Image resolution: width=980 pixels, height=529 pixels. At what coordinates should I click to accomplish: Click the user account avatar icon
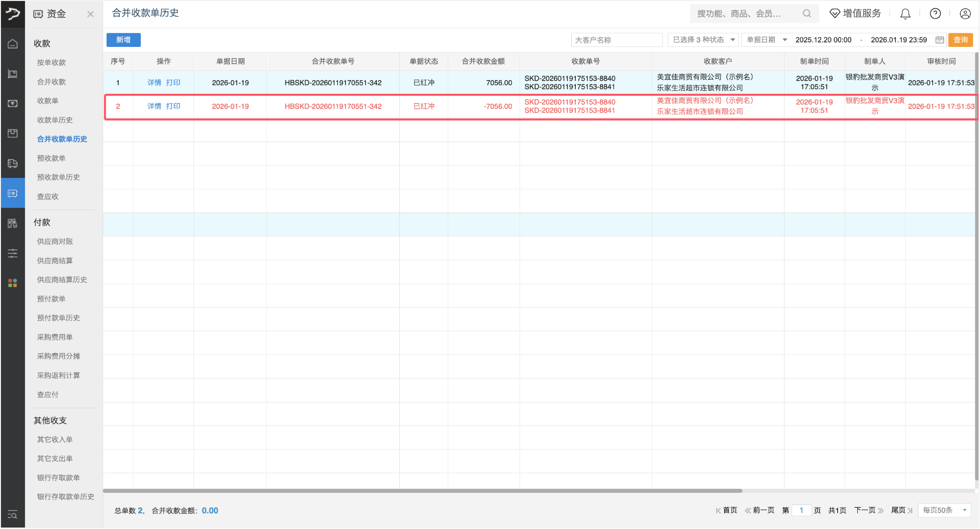point(965,14)
